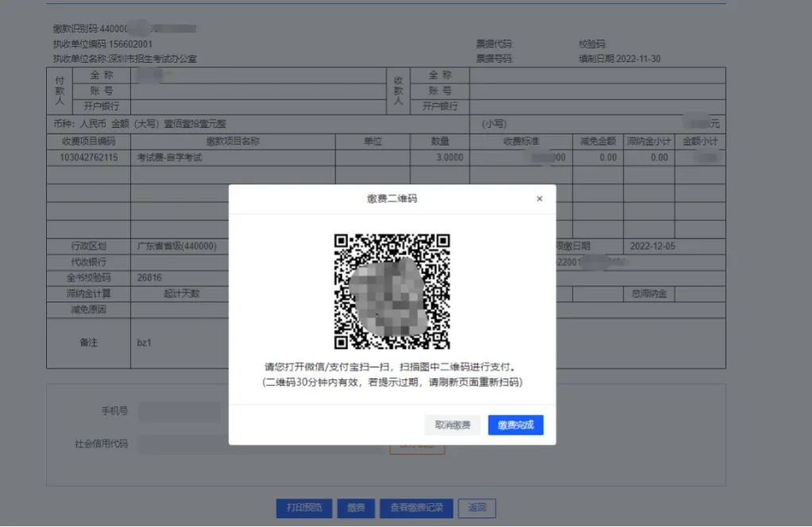Focus the 手机号 input field

pyautogui.click(x=180, y=412)
